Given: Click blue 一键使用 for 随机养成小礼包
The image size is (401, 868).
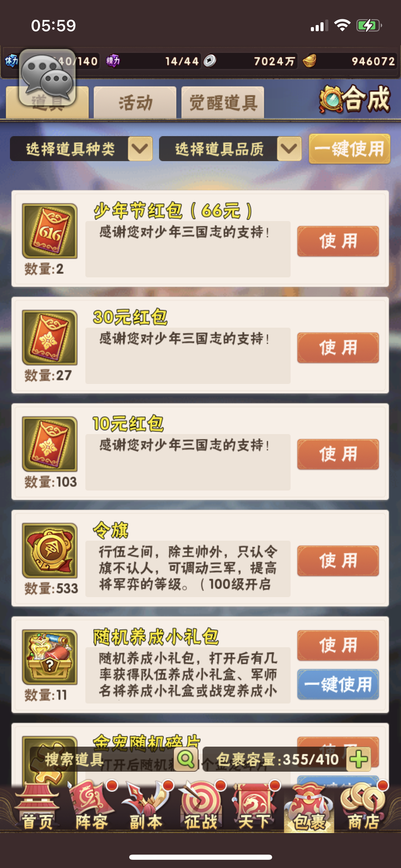Looking at the screenshot, I should (x=338, y=684).
